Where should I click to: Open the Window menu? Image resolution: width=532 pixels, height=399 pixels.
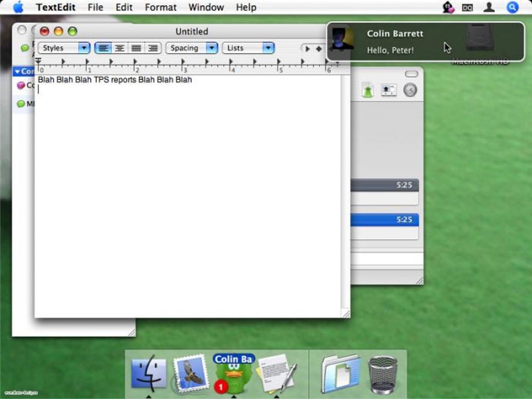pyautogui.click(x=206, y=7)
